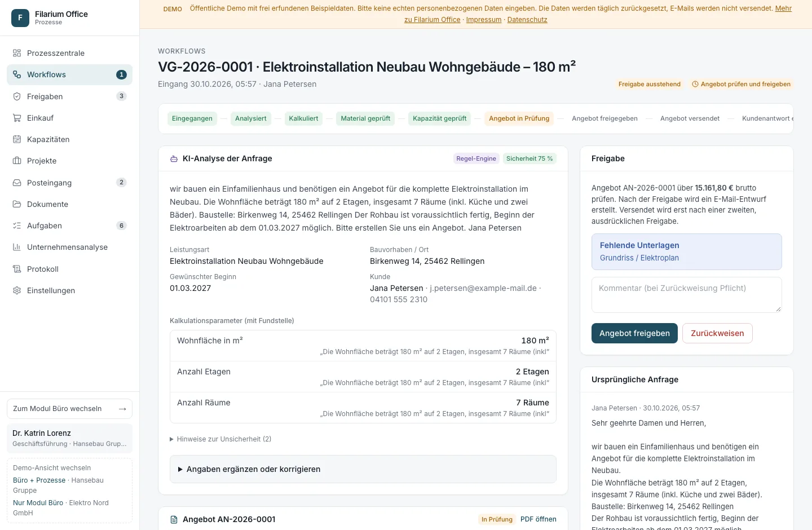Click the Posteingang inbox icon
This screenshot has height=530, width=812.
(x=17, y=183)
